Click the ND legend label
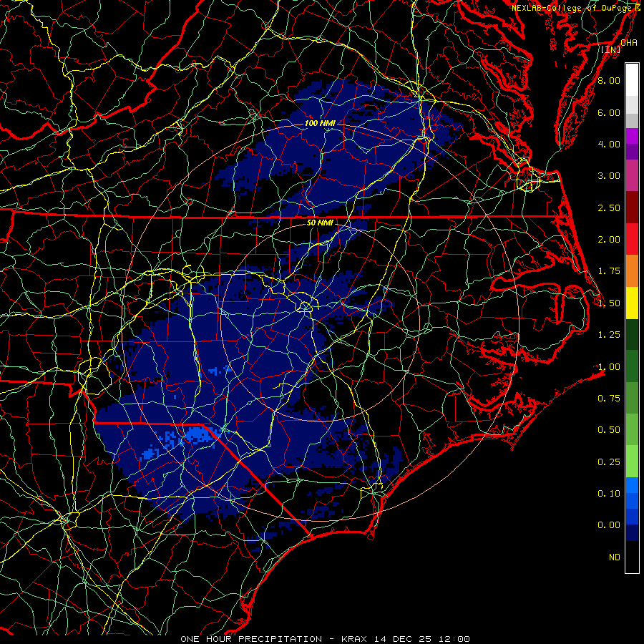 tap(615, 557)
